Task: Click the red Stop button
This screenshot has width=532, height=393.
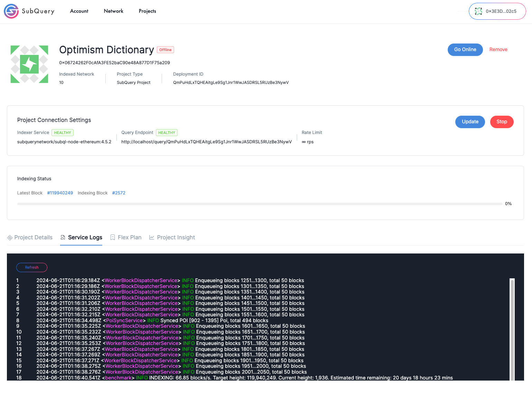Action: click(x=502, y=122)
